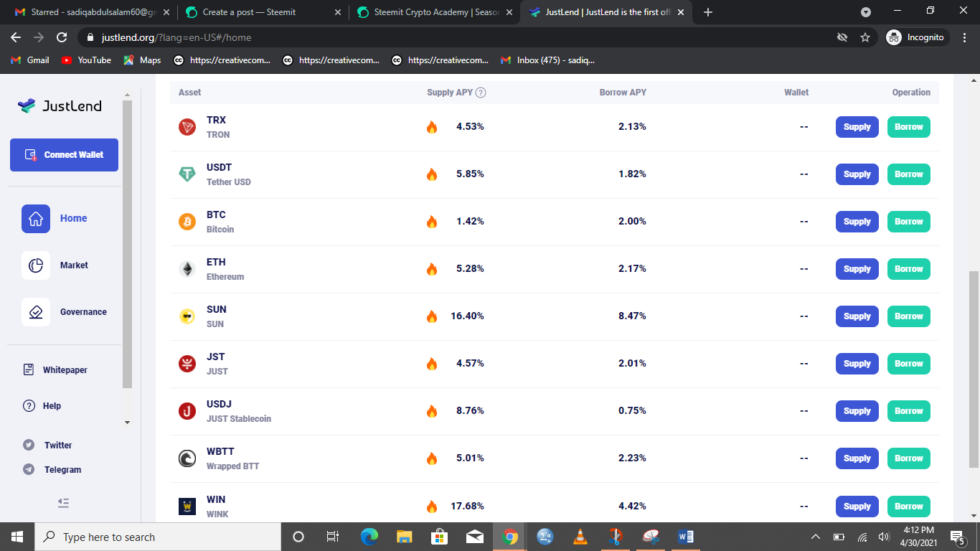This screenshot has height=551, width=980.
Task: Click Borrow for the SUN row
Action: (909, 316)
